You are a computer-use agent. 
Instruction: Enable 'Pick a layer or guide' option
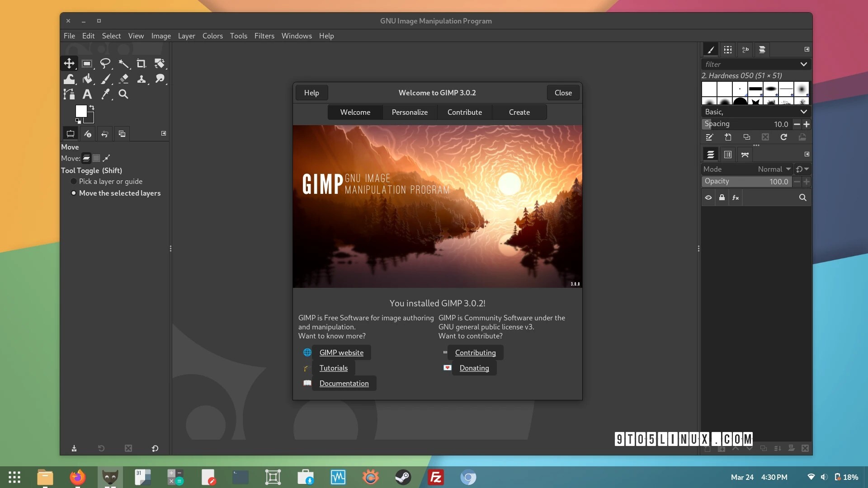(74, 181)
